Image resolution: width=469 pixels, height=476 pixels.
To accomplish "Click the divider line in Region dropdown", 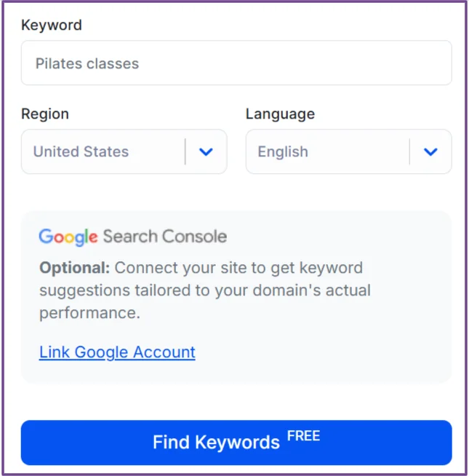I will pyautogui.click(x=185, y=152).
